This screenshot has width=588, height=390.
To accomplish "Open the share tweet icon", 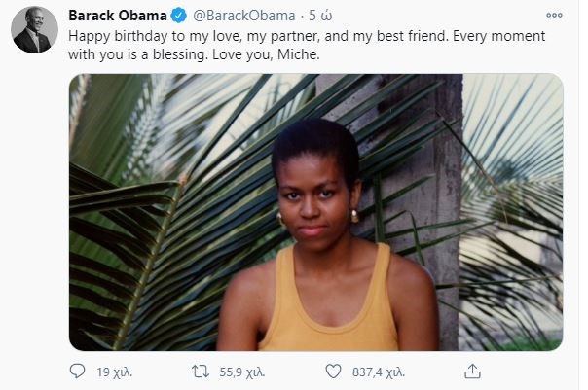I will pos(472,371).
